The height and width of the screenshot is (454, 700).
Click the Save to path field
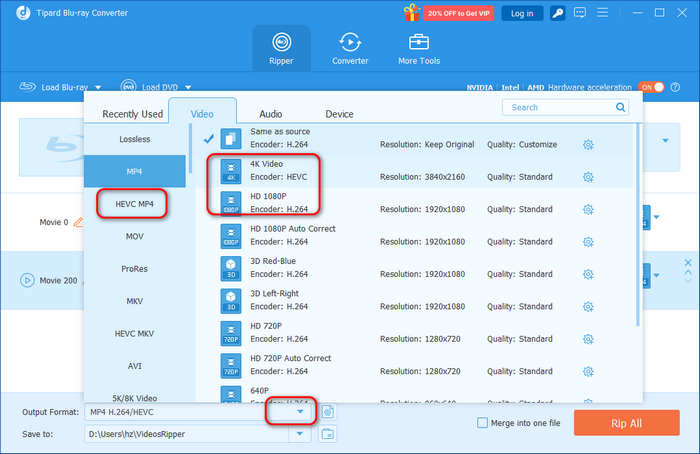tap(188, 434)
